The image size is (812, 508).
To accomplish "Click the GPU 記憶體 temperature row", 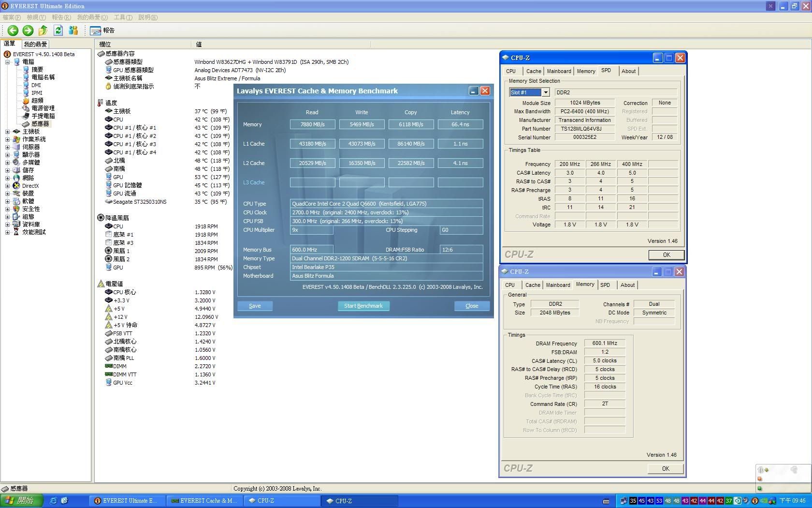I will 167,185.
